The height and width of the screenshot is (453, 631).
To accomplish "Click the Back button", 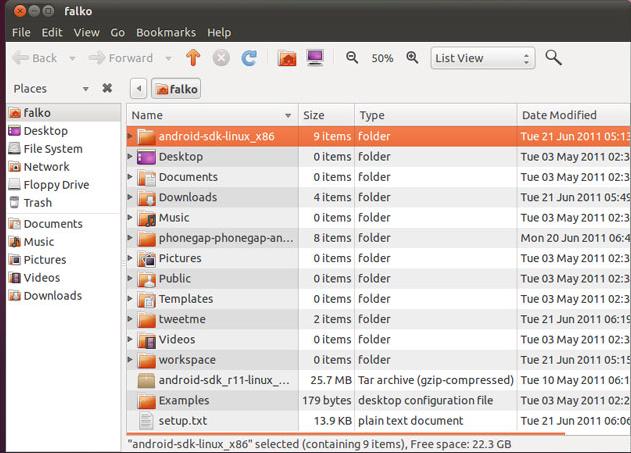I will point(35,58).
